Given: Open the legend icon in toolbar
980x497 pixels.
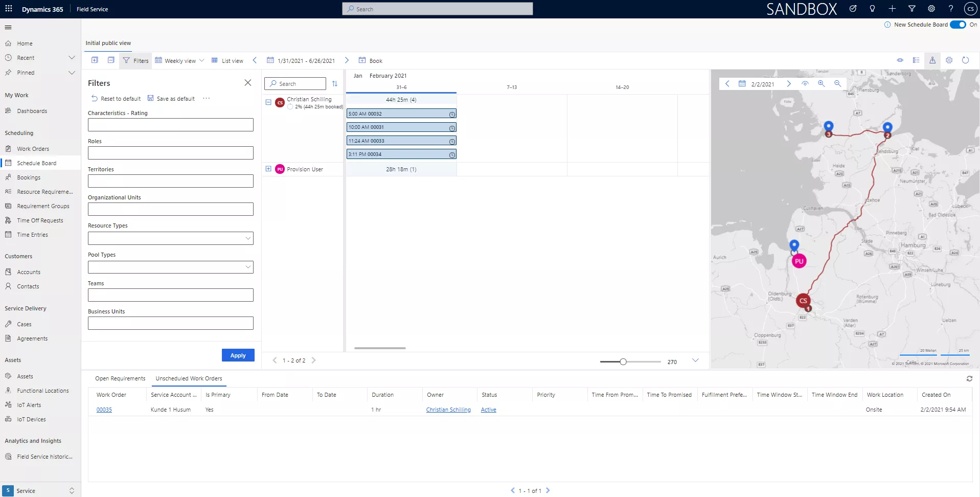Looking at the screenshot, I should pyautogui.click(x=916, y=60).
